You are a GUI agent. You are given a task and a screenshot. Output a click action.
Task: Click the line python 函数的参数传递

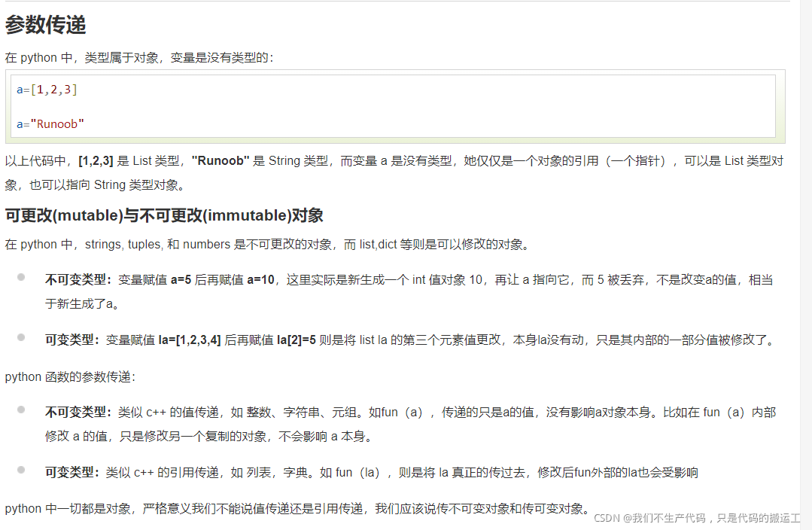click(71, 376)
